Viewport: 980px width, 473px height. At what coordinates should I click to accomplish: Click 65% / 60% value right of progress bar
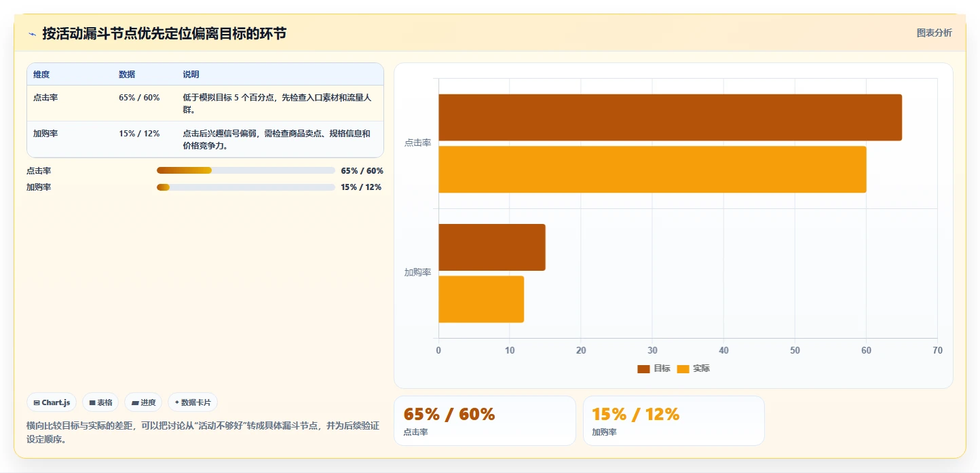point(362,171)
